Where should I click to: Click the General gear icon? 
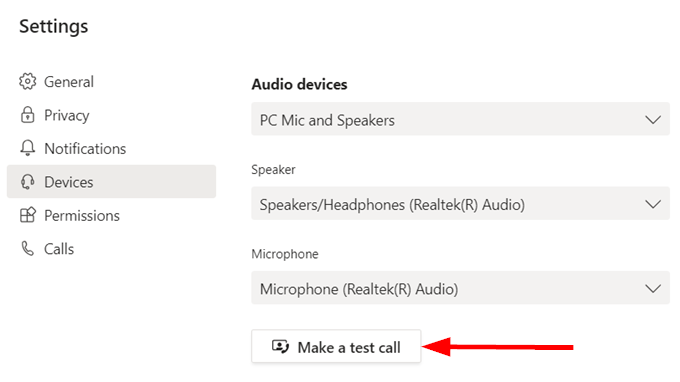(x=27, y=82)
